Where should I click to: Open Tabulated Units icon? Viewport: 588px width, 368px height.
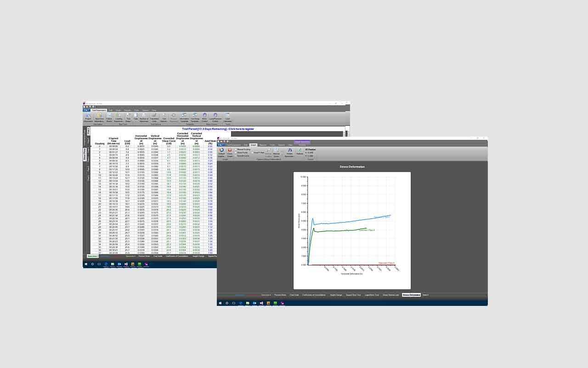[x=154, y=117]
